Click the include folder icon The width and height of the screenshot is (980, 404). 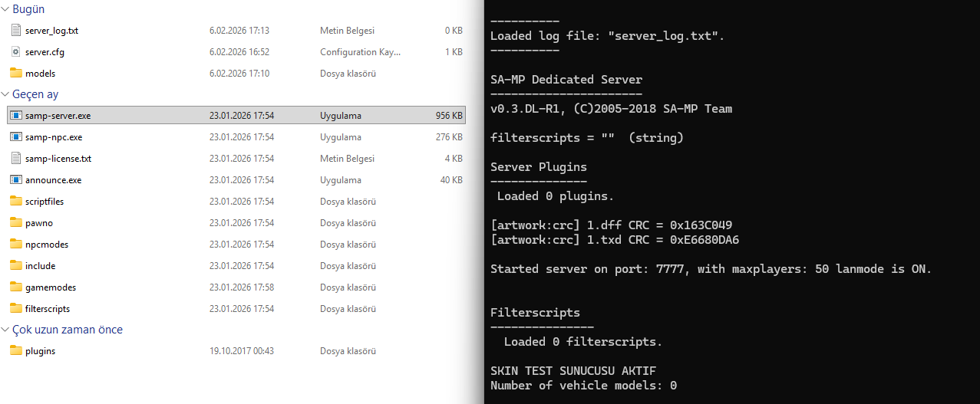click(x=16, y=266)
